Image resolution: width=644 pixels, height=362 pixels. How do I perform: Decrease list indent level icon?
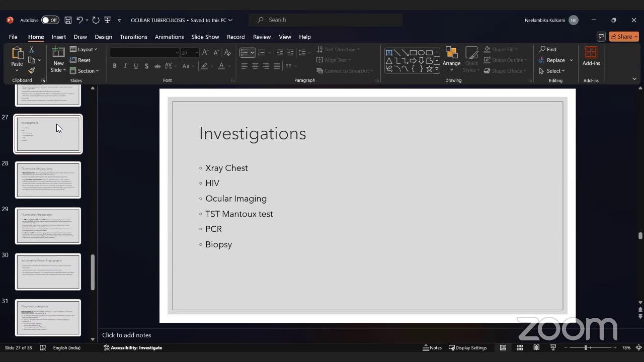point(280,53)
